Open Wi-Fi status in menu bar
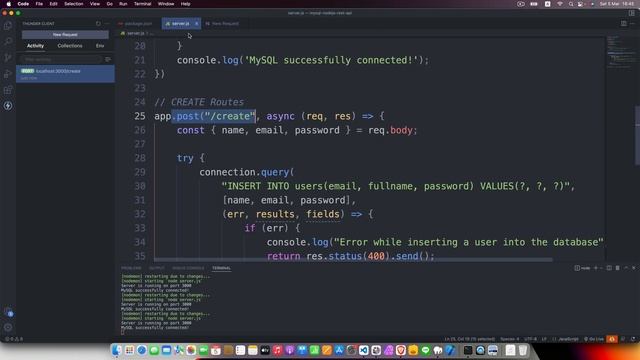This screenshot has width=640, height=360. point(560,4)
